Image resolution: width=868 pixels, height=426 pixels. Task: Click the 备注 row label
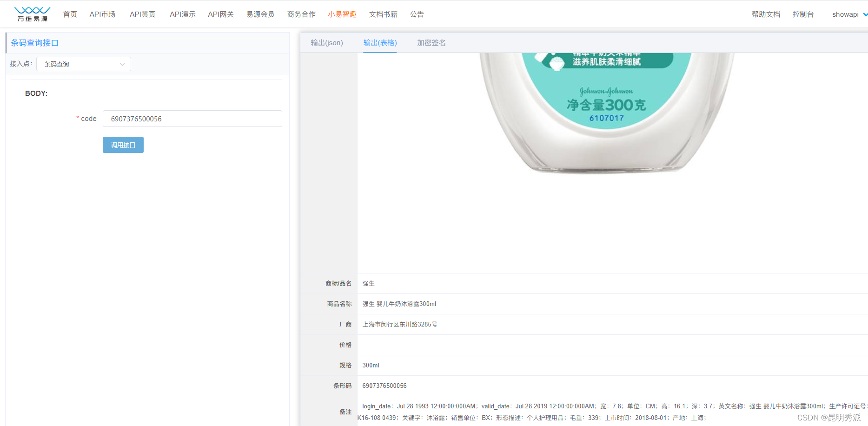point(345,412)
